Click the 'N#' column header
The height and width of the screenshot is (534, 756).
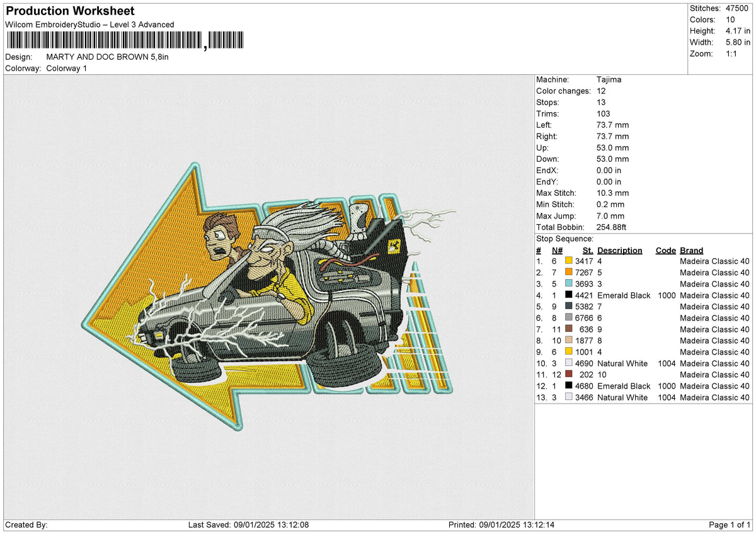(x=558, y=250)
